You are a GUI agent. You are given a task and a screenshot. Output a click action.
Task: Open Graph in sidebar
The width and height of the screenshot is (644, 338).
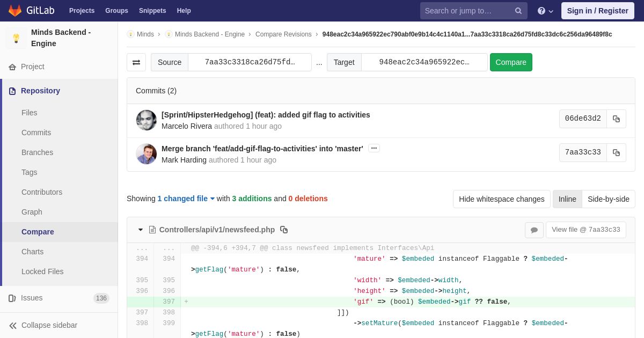coord(32,212)
